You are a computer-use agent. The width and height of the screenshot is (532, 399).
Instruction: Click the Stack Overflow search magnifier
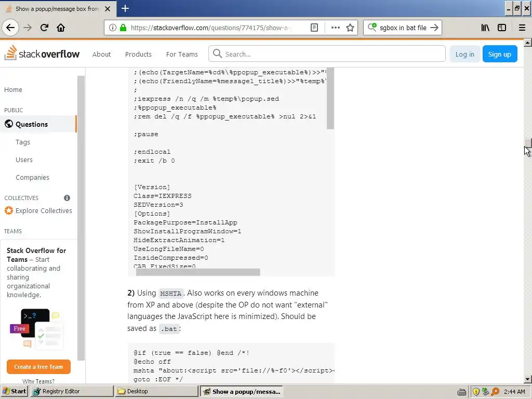[x=218, y=54]
